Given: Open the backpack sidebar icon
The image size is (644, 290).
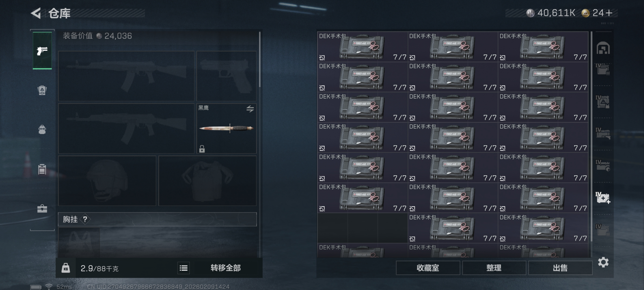Looking at the screenshot, I should [42, 129].
